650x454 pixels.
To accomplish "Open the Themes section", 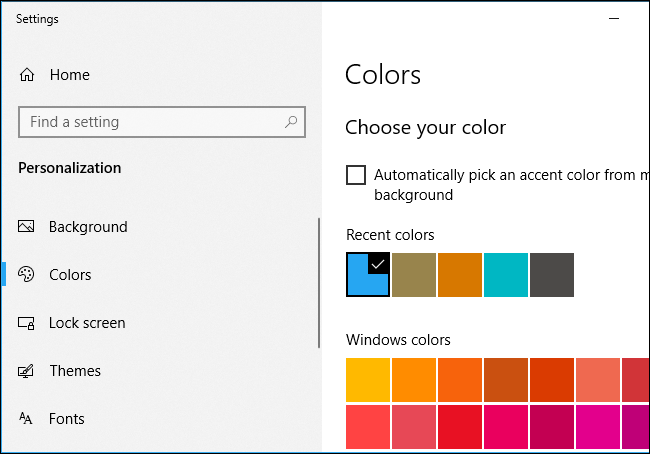I will pos(75,371).
